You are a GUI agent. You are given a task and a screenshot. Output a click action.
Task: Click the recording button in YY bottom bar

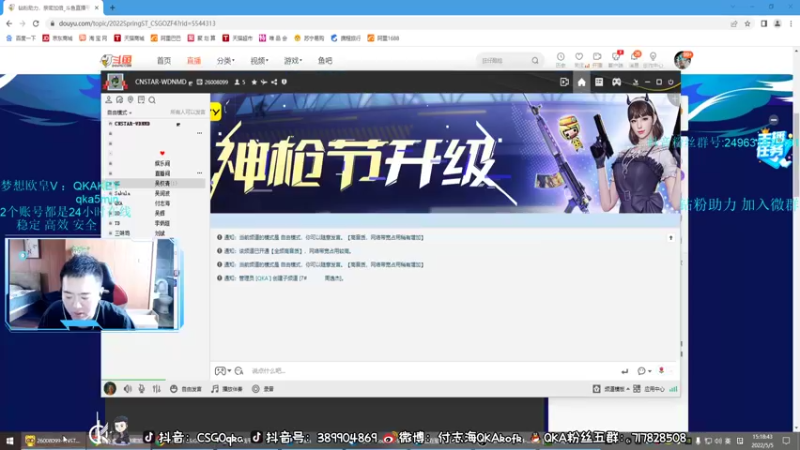click(263, 389)
